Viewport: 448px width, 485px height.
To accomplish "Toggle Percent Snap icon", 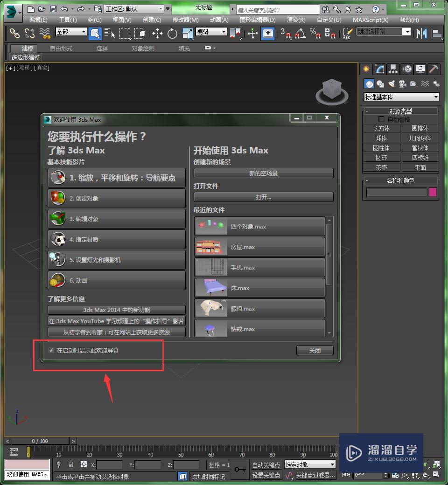I will [315, 34].
